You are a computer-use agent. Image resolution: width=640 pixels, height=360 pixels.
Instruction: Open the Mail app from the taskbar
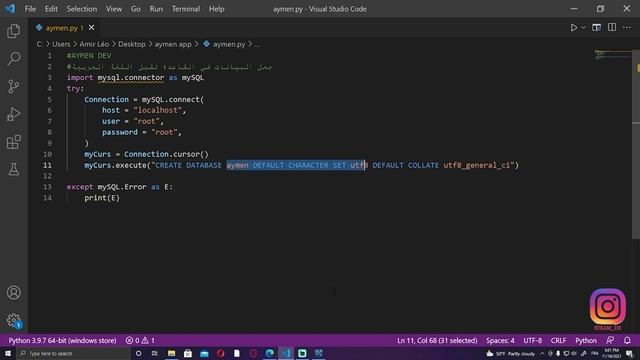(x=204, y=353)
